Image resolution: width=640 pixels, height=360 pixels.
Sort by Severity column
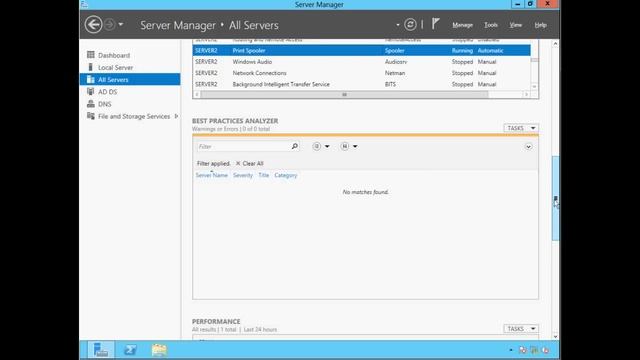click(x=243, y=175)
